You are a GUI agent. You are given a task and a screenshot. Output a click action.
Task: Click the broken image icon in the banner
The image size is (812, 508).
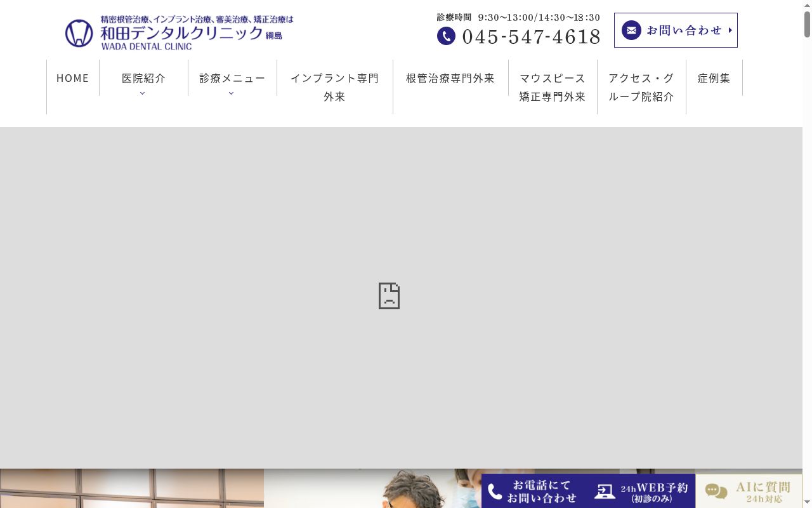389,296
